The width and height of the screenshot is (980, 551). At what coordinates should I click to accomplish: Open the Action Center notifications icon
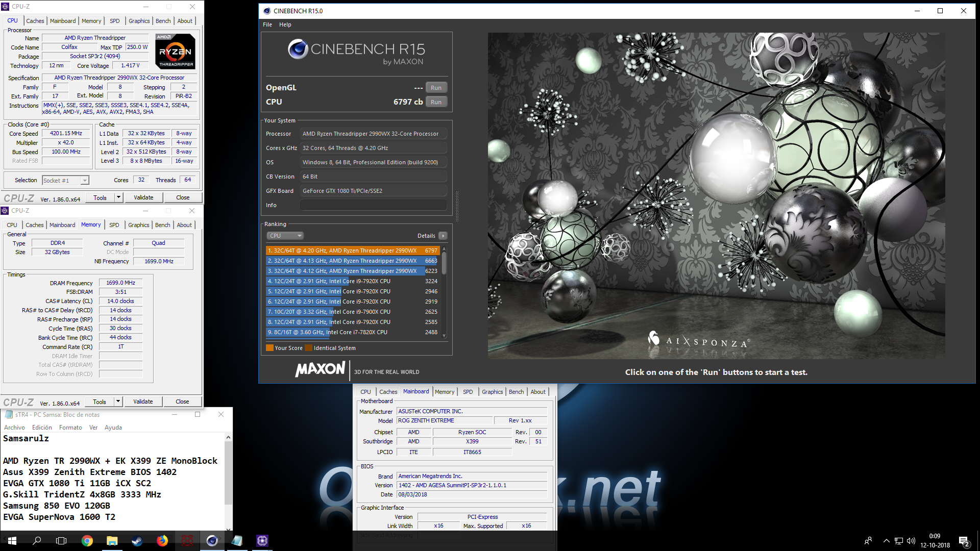964,541
